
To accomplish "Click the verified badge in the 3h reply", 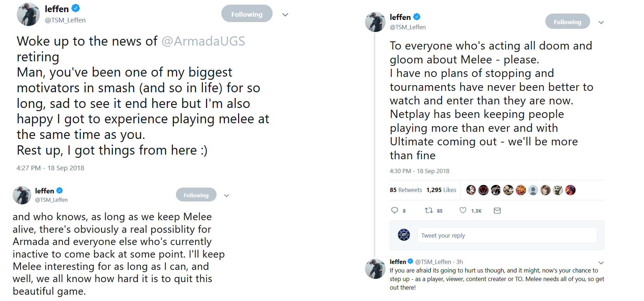I will click(x=411, y=261).
